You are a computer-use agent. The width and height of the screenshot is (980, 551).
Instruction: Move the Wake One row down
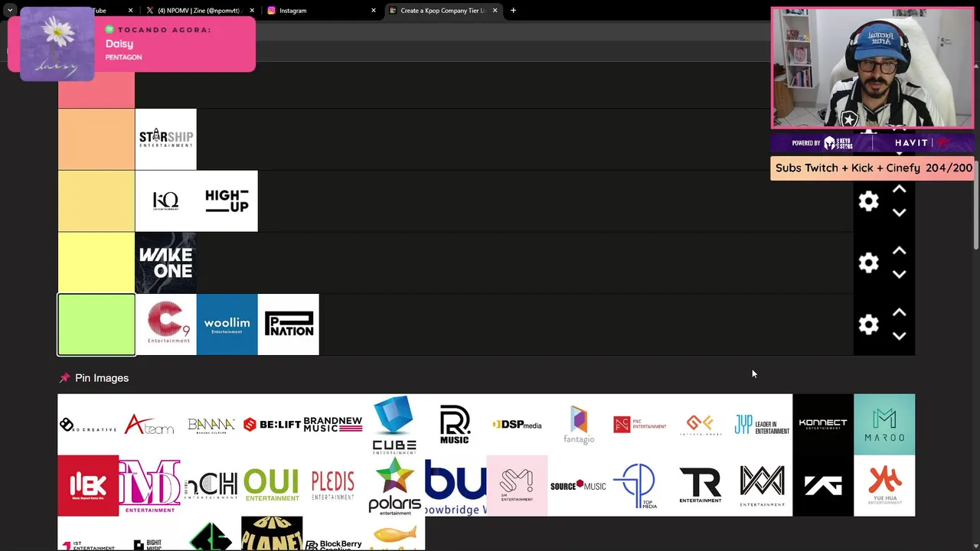(900, 274)
